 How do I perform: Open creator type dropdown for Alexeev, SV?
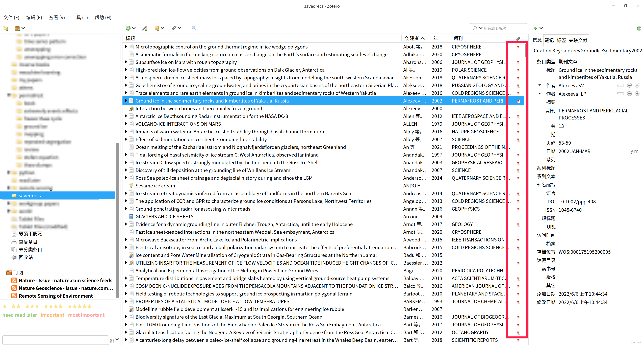point(540,86)
